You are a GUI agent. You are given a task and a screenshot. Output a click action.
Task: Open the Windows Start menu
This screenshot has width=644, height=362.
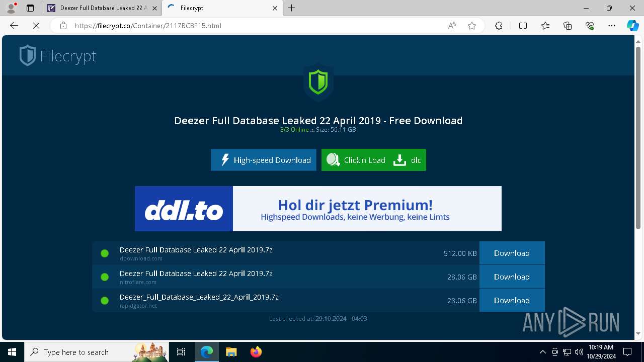(x=12, y=352)
